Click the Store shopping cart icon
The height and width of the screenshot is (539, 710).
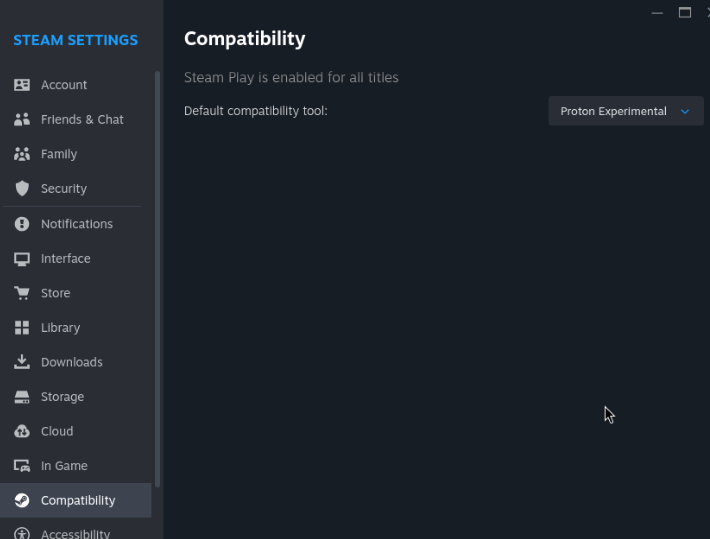tap(22, 293)
